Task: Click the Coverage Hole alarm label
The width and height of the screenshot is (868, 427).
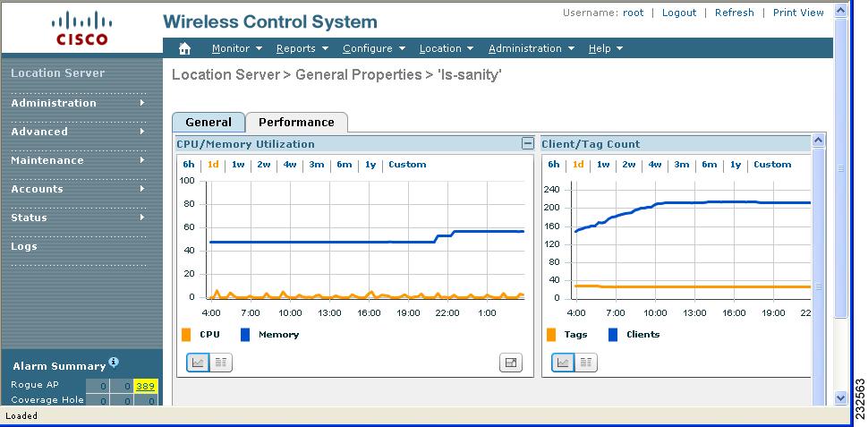Action: (47, 400)
